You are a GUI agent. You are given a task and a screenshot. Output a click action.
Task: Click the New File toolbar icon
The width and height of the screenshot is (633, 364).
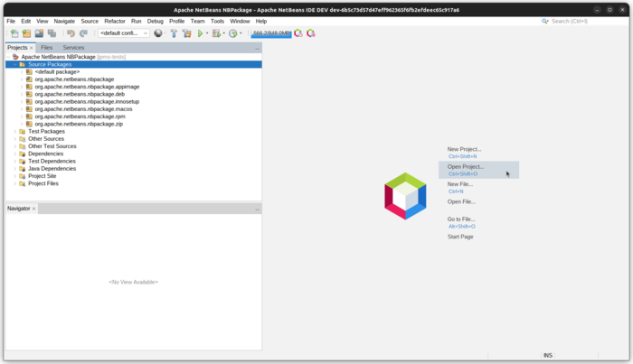tap(14, 33)
